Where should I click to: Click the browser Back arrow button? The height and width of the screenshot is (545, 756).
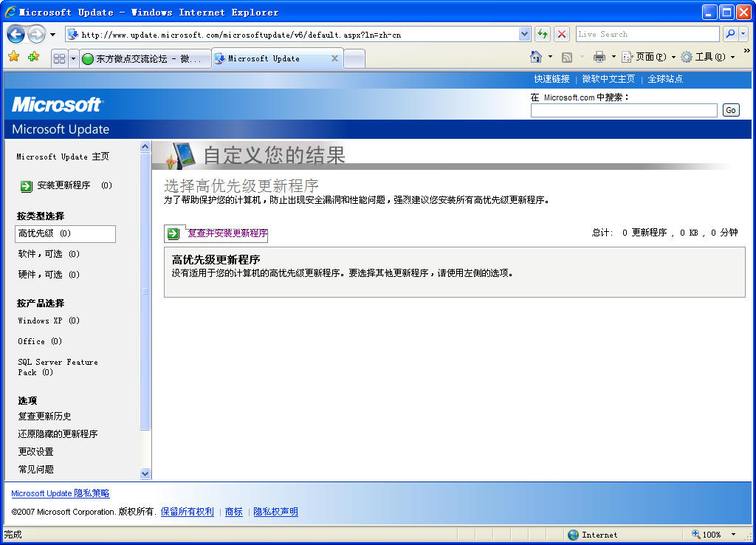coord(16,34)
